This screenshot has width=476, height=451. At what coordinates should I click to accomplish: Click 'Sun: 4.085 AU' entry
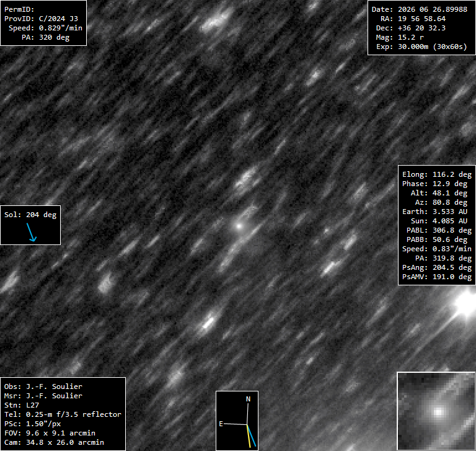[439, 221]
